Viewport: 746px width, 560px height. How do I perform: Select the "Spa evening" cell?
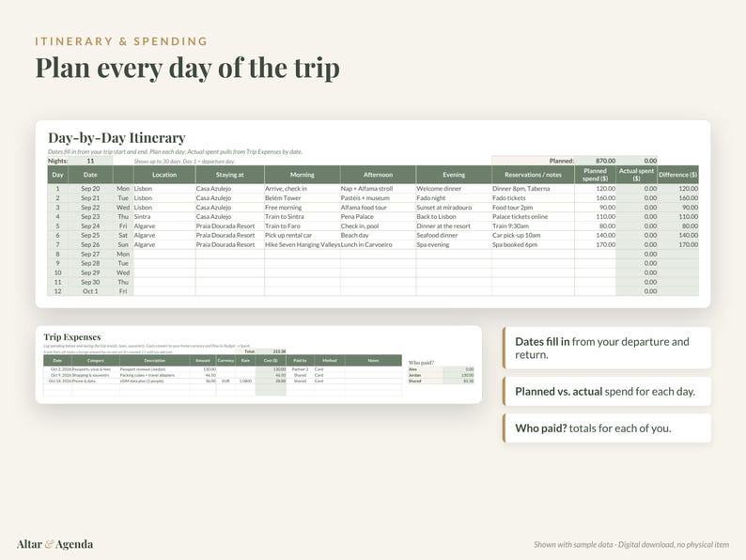(x=454, y=244)
